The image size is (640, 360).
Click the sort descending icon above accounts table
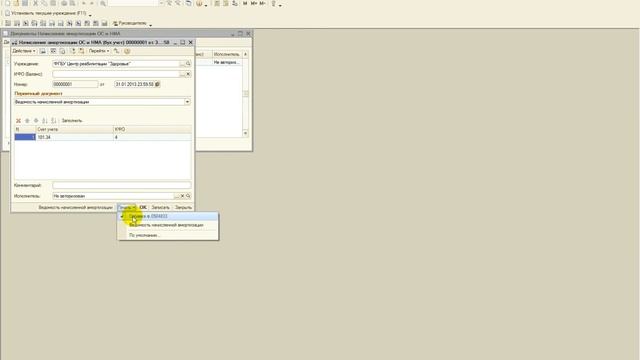[53, 121]
